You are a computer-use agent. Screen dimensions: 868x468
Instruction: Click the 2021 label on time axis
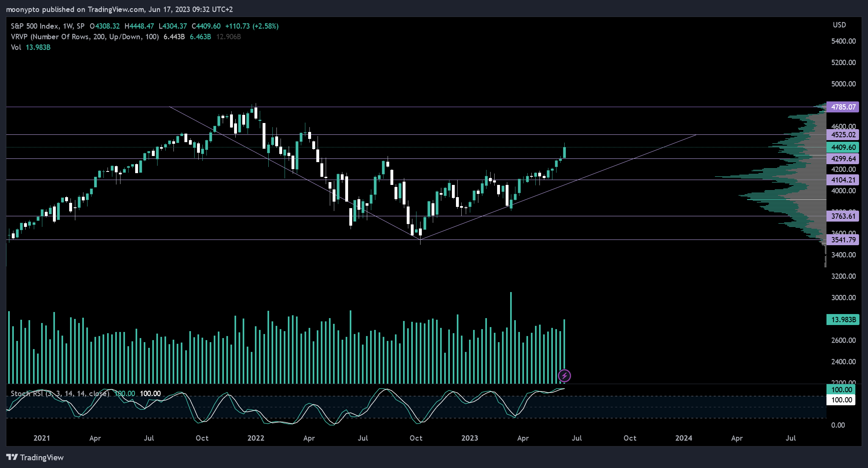tap(42, 438)
